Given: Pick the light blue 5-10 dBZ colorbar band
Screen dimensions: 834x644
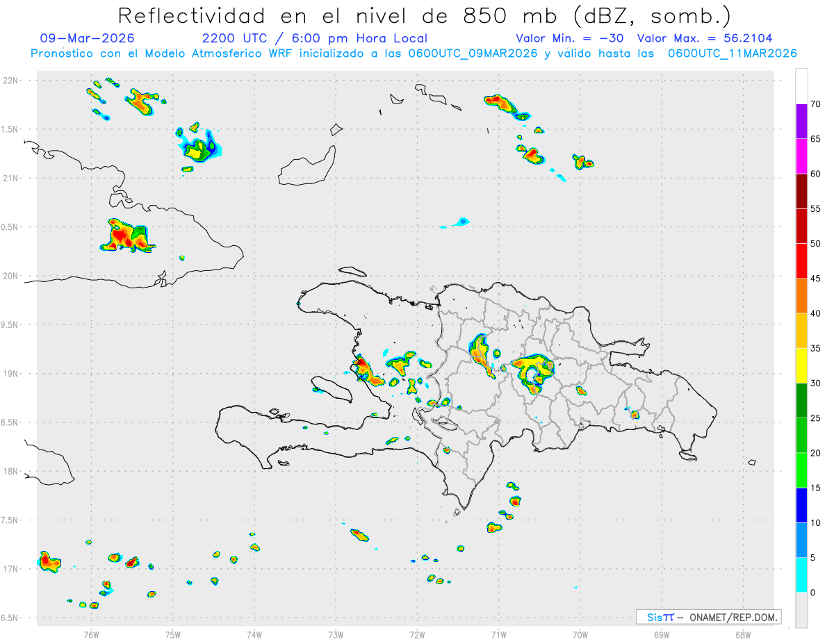Looking at the screenshot, I should tap(801, 540).
